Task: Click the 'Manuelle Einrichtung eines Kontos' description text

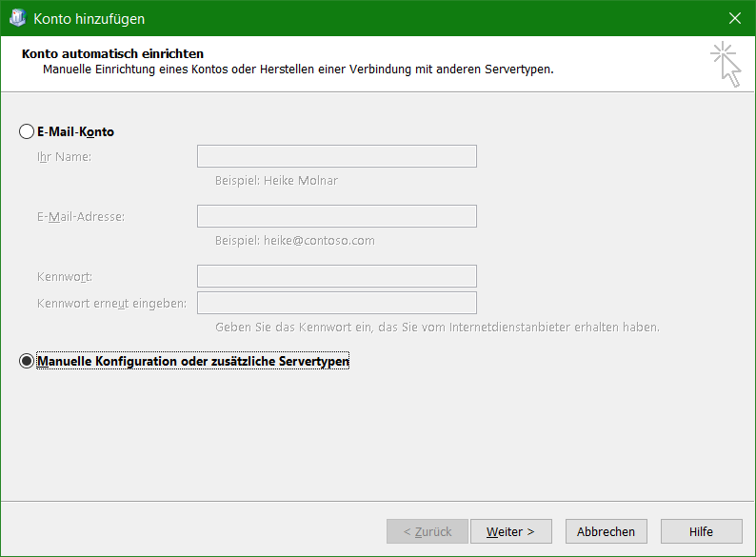Action: [298, 70]
